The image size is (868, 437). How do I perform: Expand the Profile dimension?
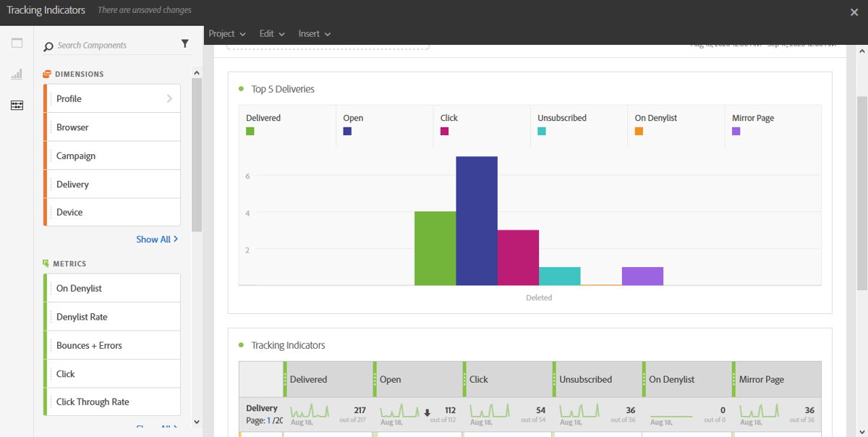[169, 98]
